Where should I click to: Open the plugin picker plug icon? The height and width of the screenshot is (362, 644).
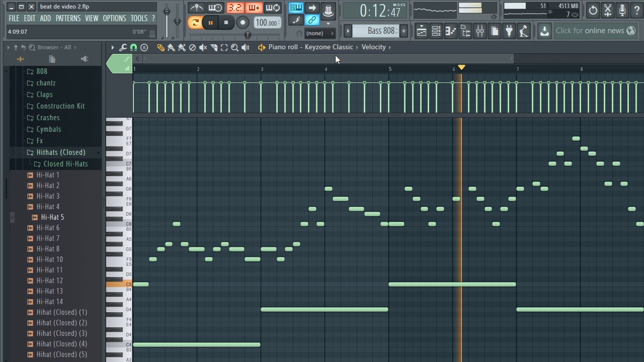coord(509,31)
